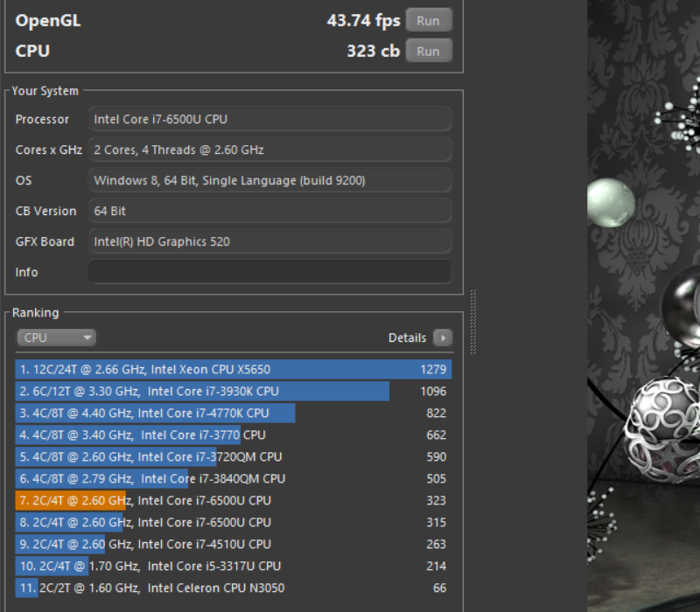The image size is (700, 612).
Task: Select ranking row 8 i7-6500U scoring 315
Action: point(234,522)
